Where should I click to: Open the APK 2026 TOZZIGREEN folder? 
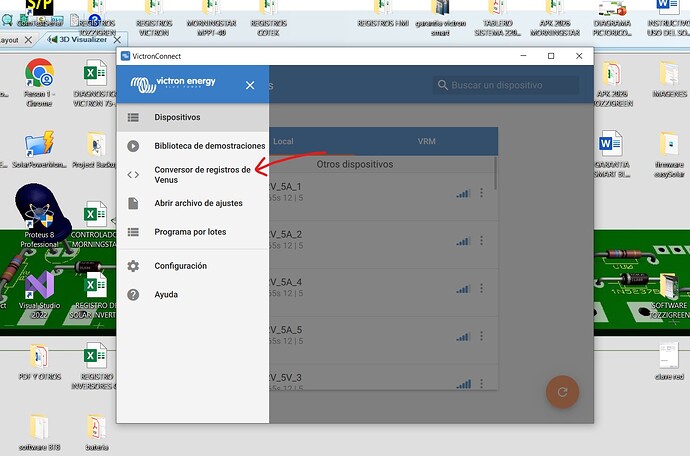click(x=612, y=84)
